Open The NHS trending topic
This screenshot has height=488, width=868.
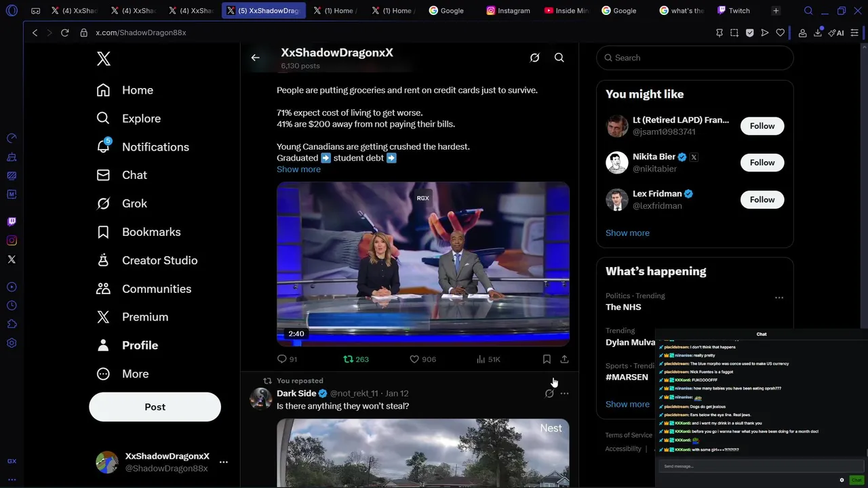623,307
